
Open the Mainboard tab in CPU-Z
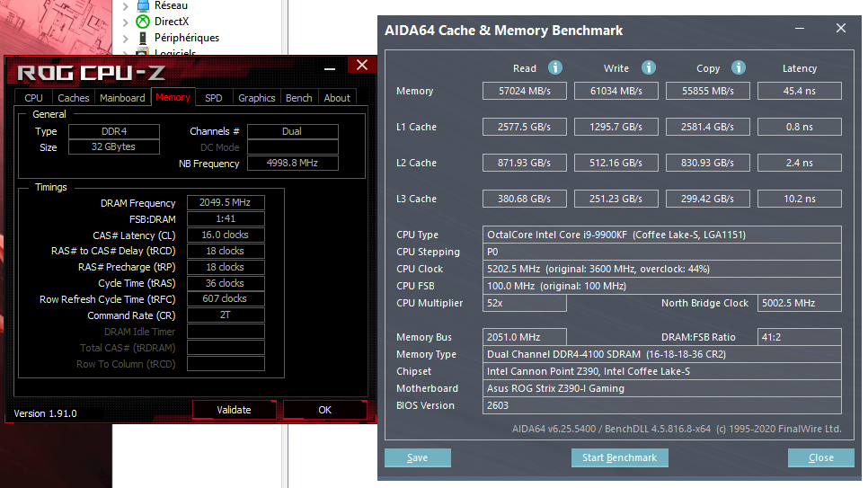[x=122, y=97]
